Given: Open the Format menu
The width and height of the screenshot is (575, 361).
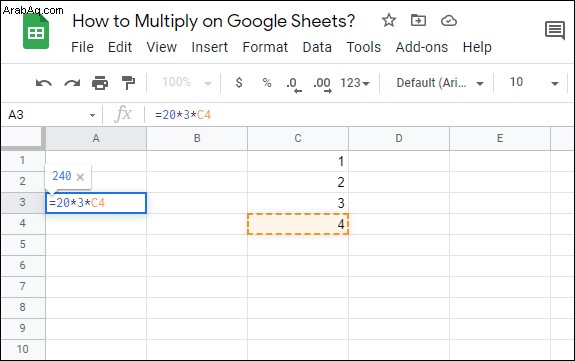Looking at the screenshot, I should click(x=265, y=47).
